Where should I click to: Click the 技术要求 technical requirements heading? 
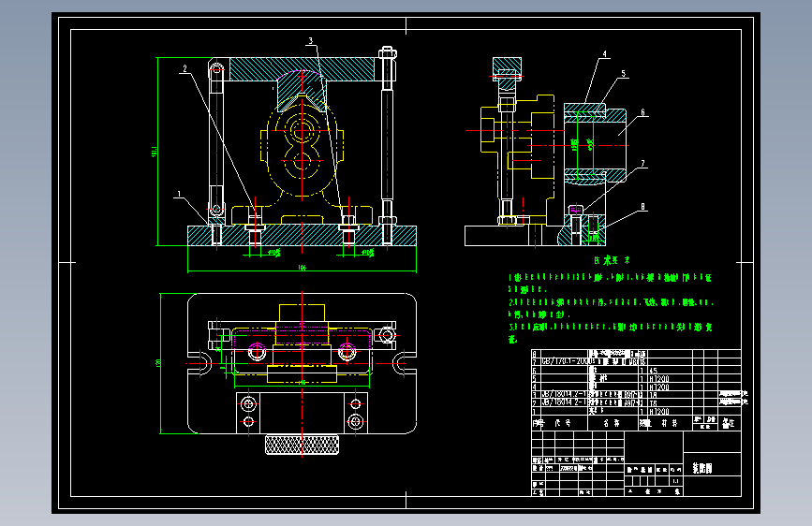coord(613,260)
